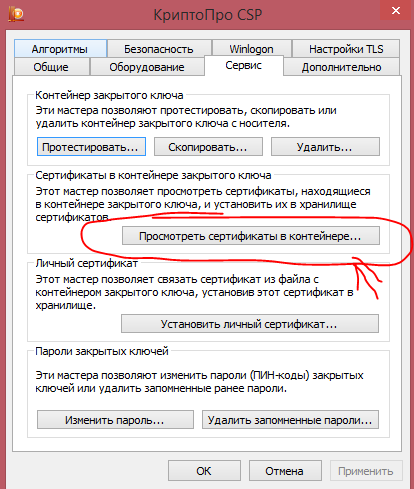Switch to the Общие tab
The width and height of the screenshot is (414, 489).
pyautogui.click(x=51, y=67)
